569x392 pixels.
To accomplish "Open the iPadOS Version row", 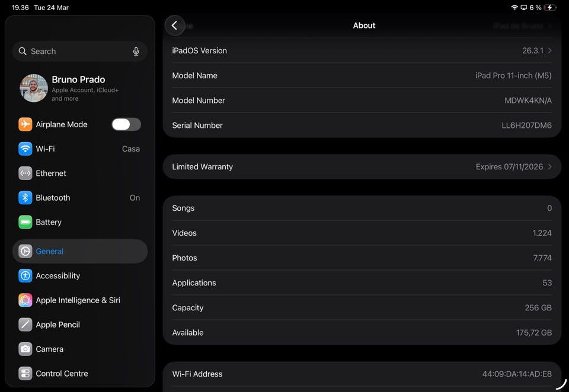I will [x=362, y=51].
